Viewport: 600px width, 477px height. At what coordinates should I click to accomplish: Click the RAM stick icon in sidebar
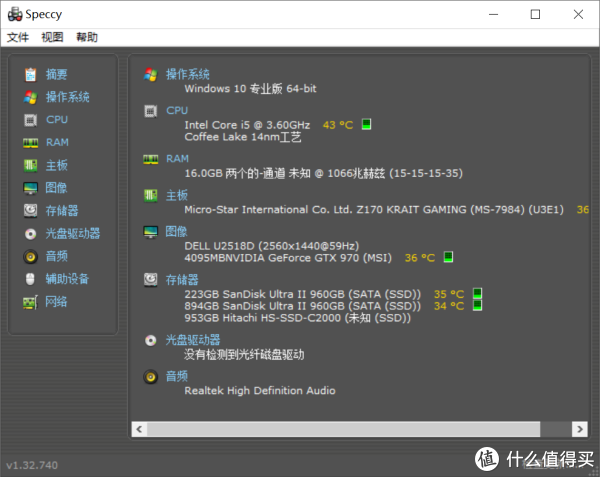point(31,143)
